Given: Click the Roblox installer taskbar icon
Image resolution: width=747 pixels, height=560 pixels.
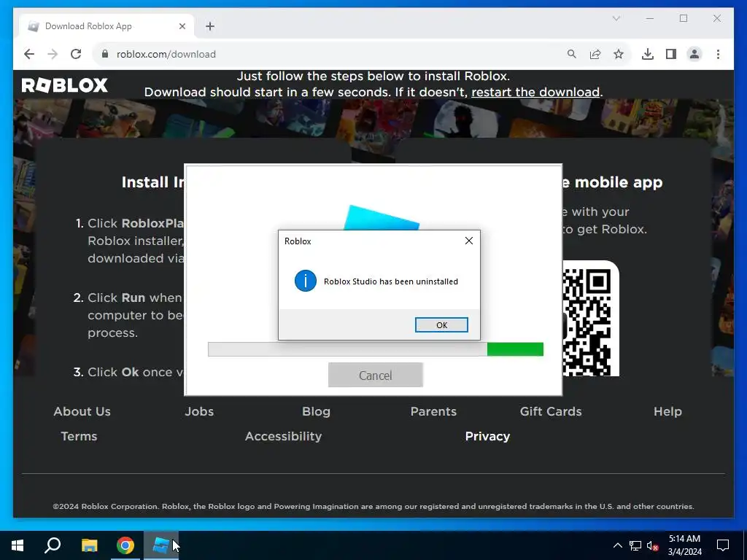Looking at the screenshot, I should (161, 545).
